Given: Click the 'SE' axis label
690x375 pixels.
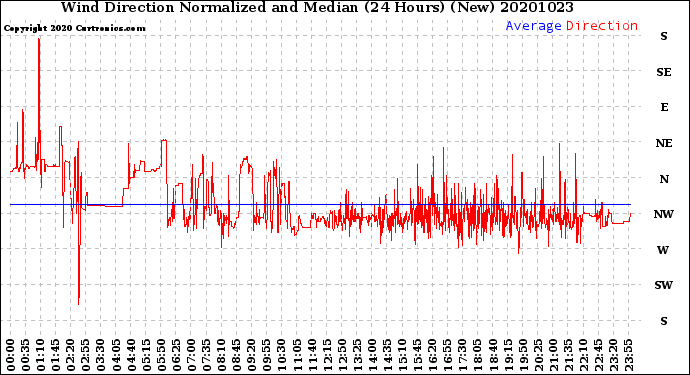Looking at the screenshot, I should coord(664,72).
